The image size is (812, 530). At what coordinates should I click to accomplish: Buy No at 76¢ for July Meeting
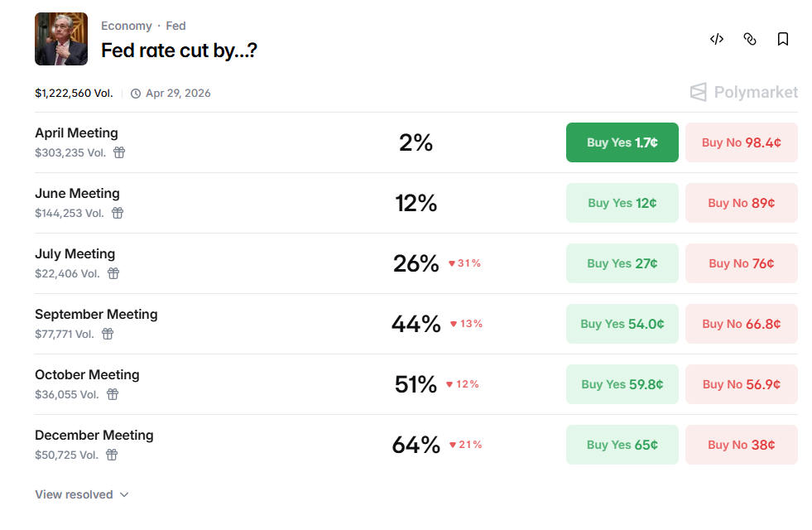click(741, 263)
